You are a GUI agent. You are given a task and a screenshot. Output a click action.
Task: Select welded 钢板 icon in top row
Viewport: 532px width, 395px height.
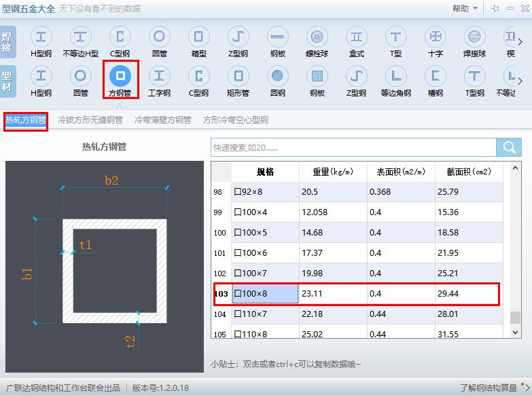[x=277, y=37]
